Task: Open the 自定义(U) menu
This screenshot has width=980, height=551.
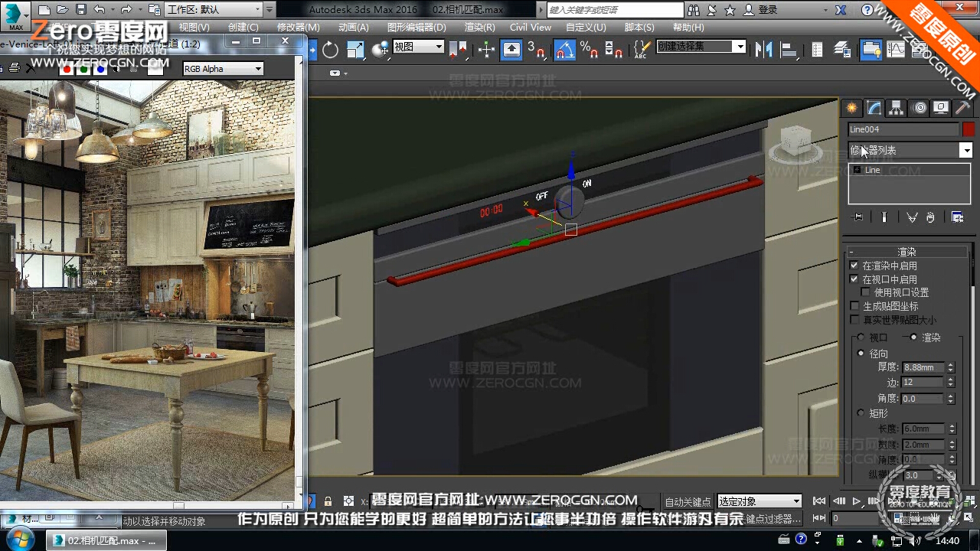Action: [x=586, y=28]
